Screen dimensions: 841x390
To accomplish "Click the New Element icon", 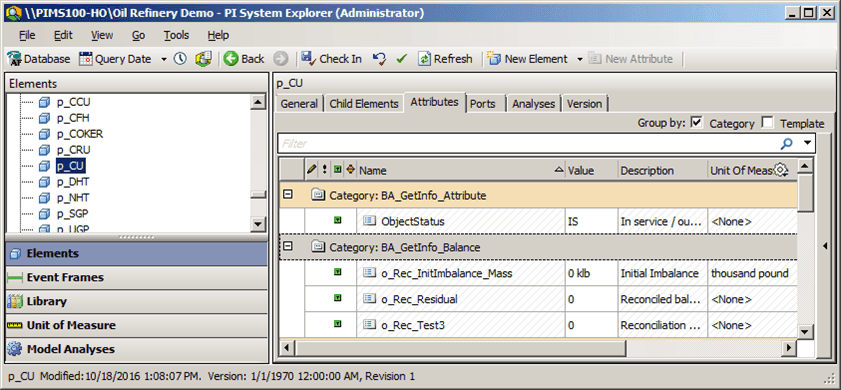I will (x=495, y=59).
